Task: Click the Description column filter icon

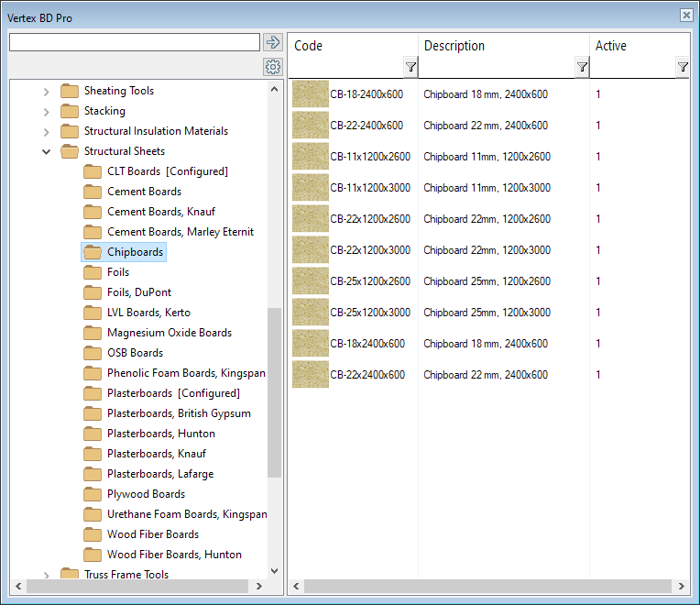Action: pyautogui.click(x=582, y=67)
